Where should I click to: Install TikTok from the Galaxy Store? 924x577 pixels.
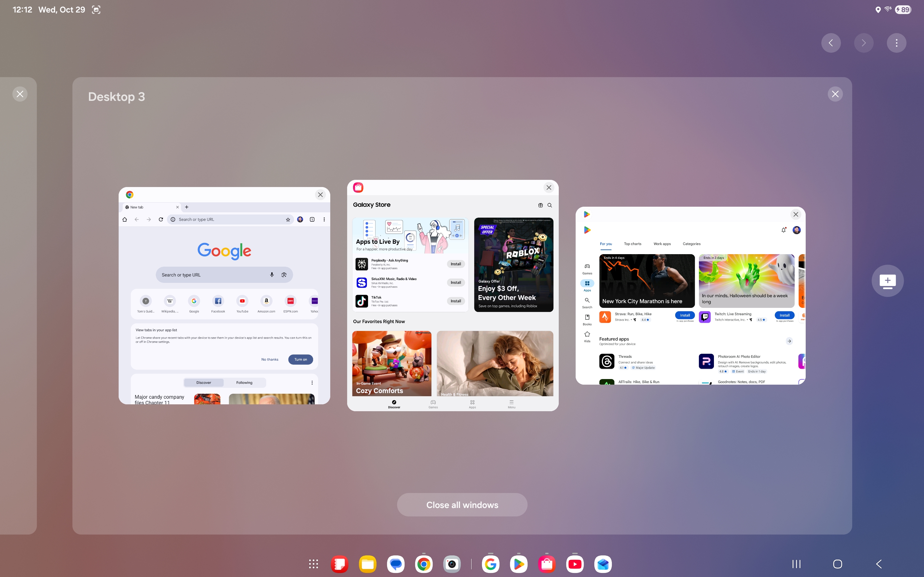[x=455, y=301]
